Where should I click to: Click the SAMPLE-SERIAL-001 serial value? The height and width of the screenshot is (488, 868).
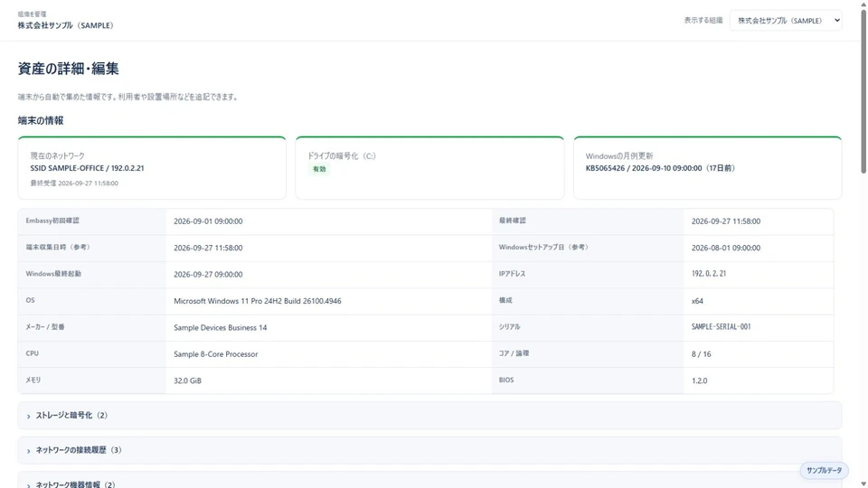721,327
